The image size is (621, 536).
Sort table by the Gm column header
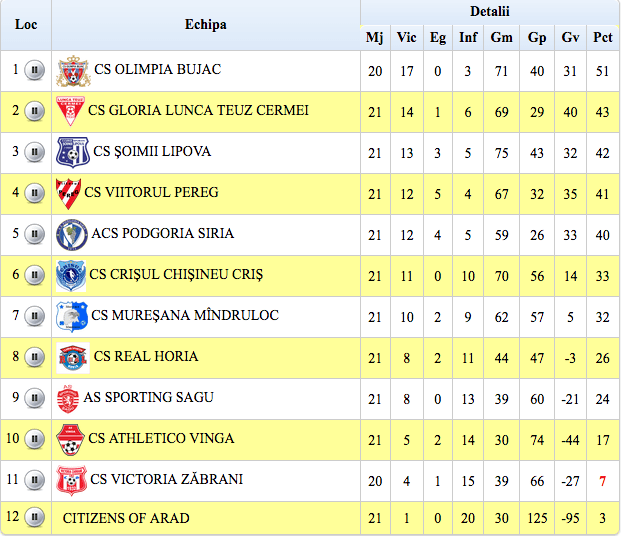pyautogui.click(x=501, y=37)
